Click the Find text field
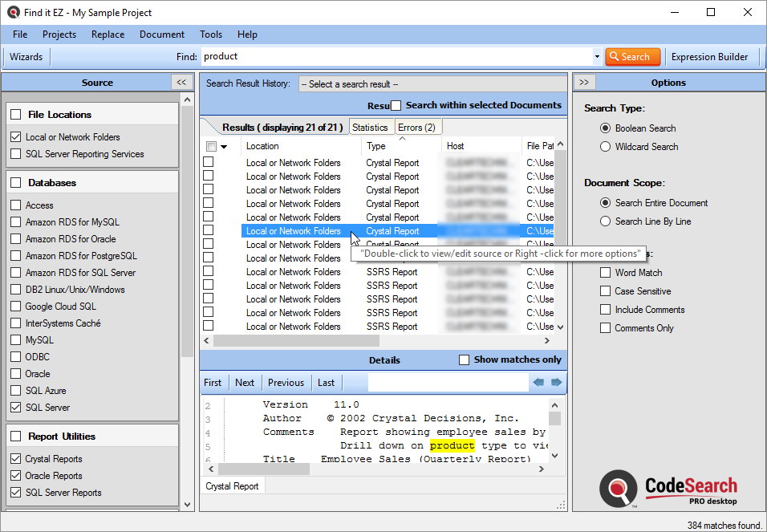Screen dimensions: 767x532 tap(396, 56)
